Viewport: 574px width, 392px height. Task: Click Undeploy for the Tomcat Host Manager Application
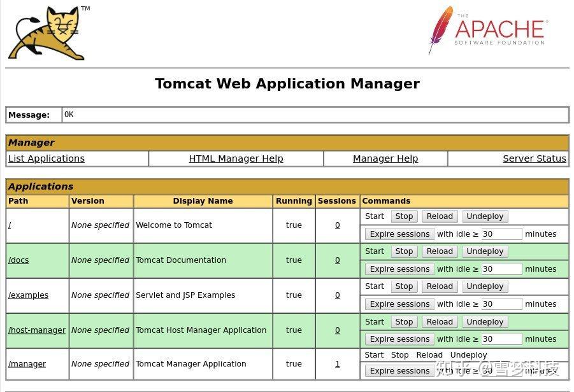[485, 321]
